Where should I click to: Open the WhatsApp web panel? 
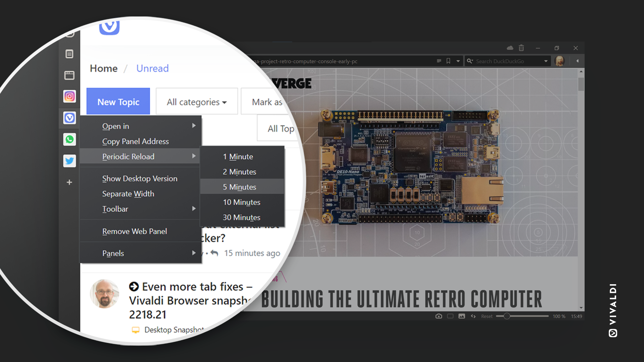pyautogui.click(x=69, y=139)
